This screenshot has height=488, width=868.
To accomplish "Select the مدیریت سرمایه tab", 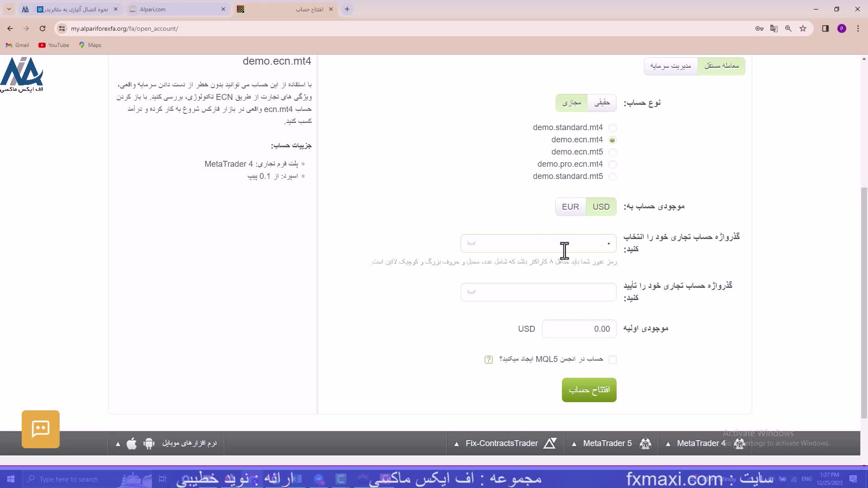I will coord(670,66).
